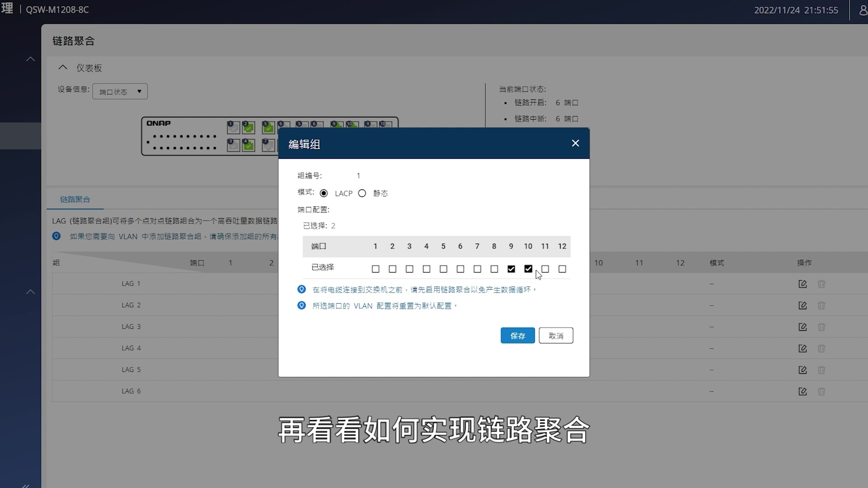
Task: Click port 4 icon on switch diagram
Action: tap(248, 145)
